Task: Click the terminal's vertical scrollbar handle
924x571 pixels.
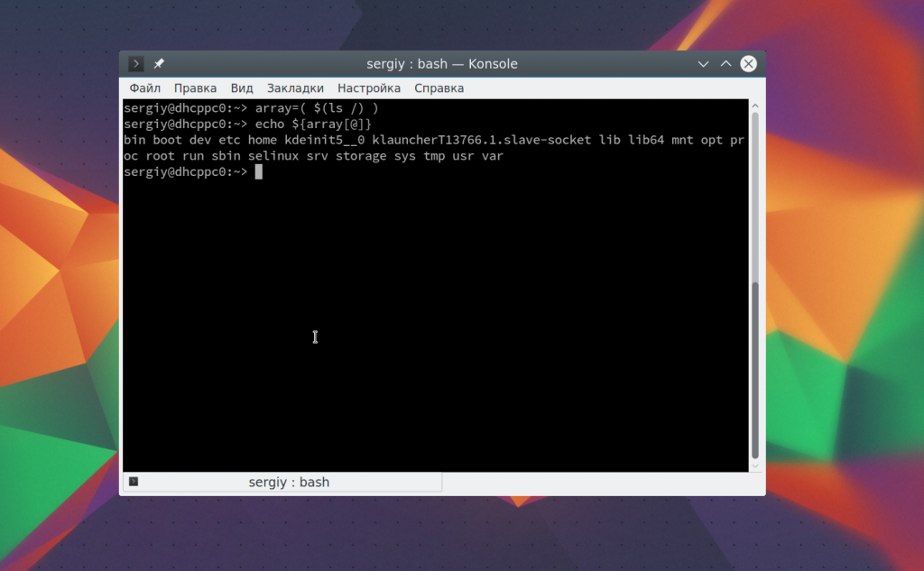Action: point(756,370)
